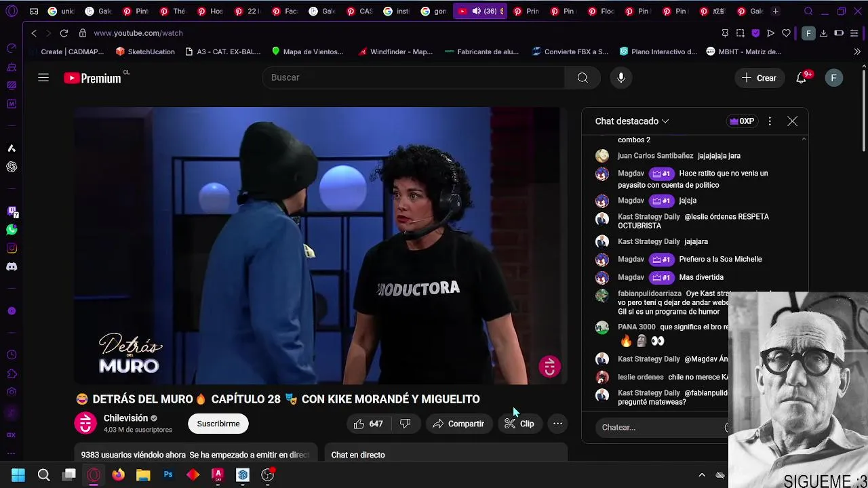This screenshot has width=868, height=488.
Task: Open File Explorer from the taskbar
Action: [x=143, y=475]
